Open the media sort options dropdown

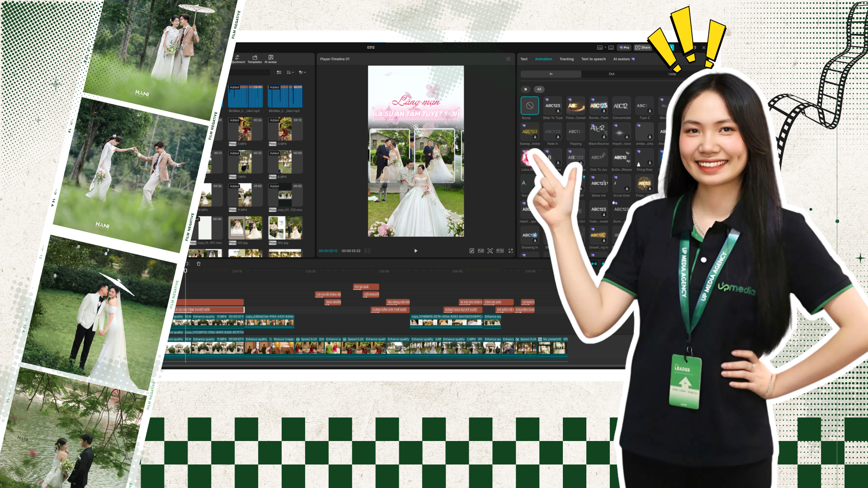[x=290, y=72]
